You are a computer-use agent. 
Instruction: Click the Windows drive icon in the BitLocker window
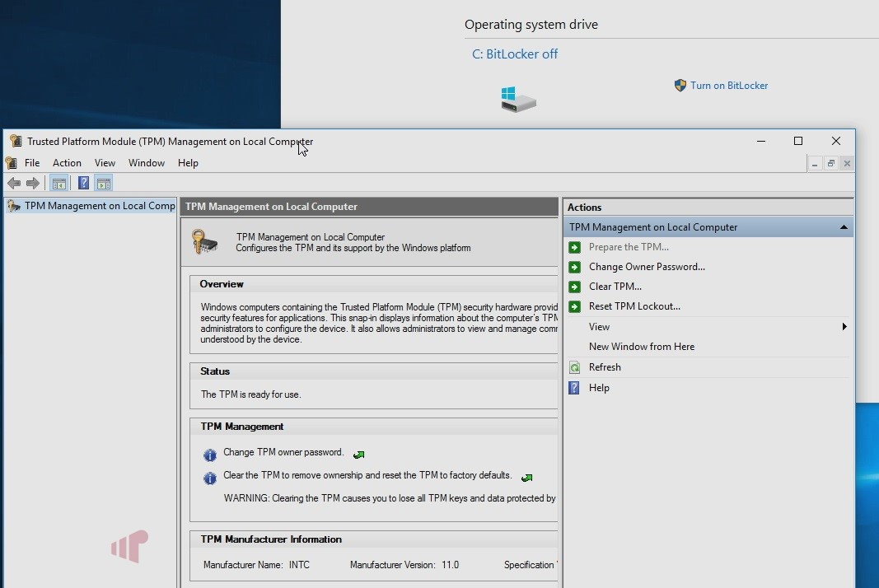point(518,100)
